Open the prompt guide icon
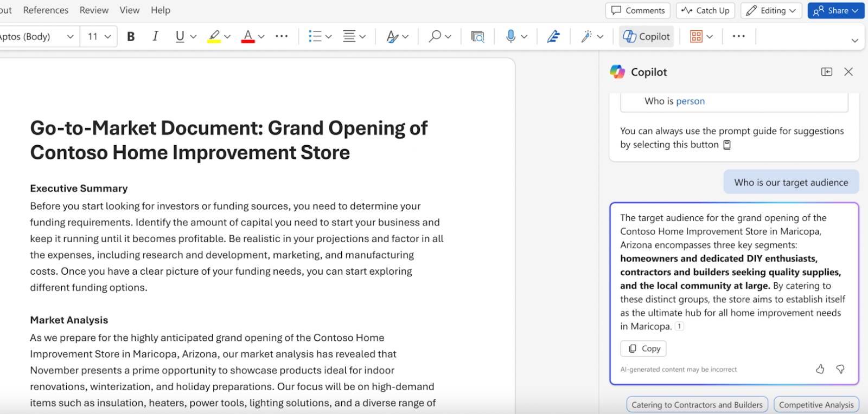 727,145
